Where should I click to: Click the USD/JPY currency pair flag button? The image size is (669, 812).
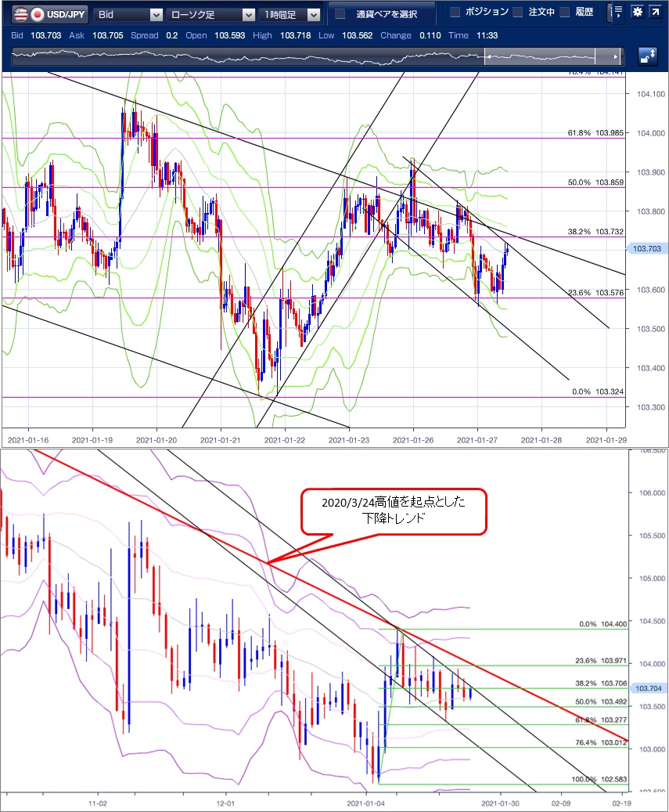49,13
